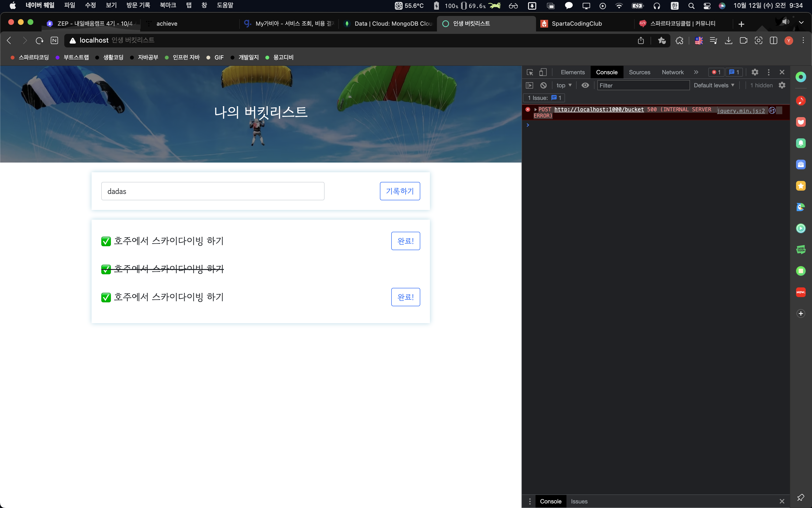The height and width of the screenshot is (508, 812).
Task: Show the console sidebar icon
Action: tap(529, 85)
